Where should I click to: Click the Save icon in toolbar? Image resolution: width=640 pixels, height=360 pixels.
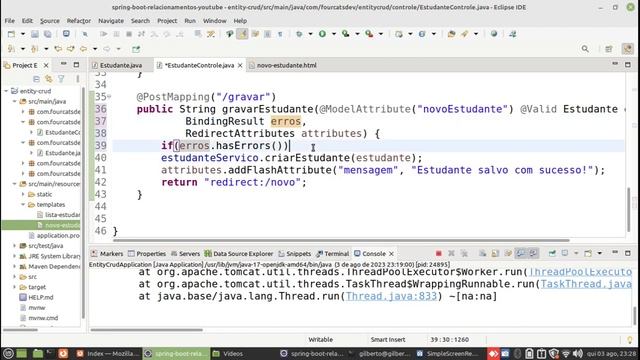point(35,34)
